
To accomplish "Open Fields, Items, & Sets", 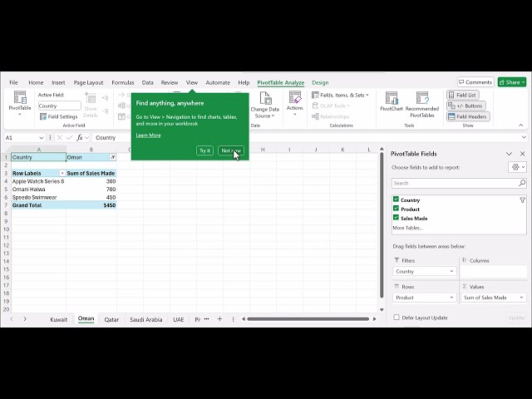I will pos(340,95).
